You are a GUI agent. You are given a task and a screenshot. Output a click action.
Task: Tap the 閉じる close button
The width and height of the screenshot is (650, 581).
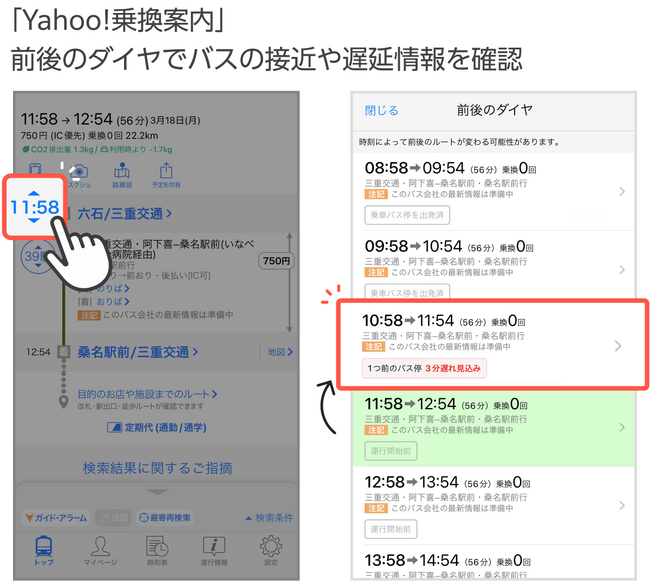(381, 110)
